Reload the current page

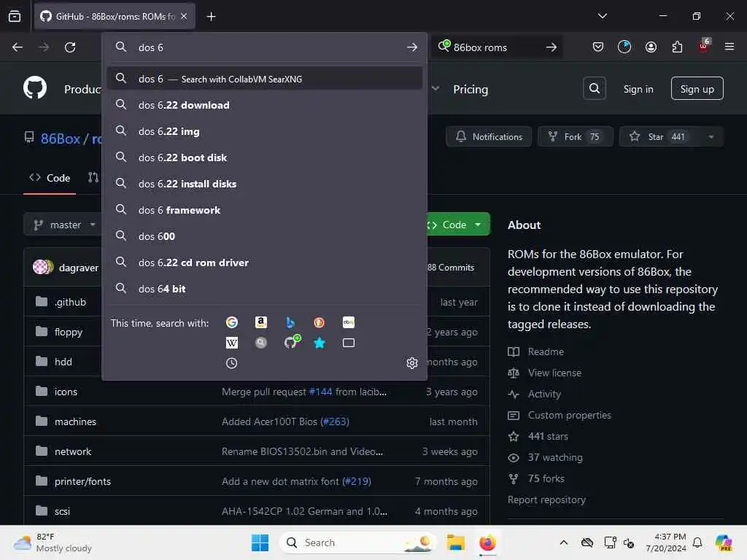click(x=70, y=47)
